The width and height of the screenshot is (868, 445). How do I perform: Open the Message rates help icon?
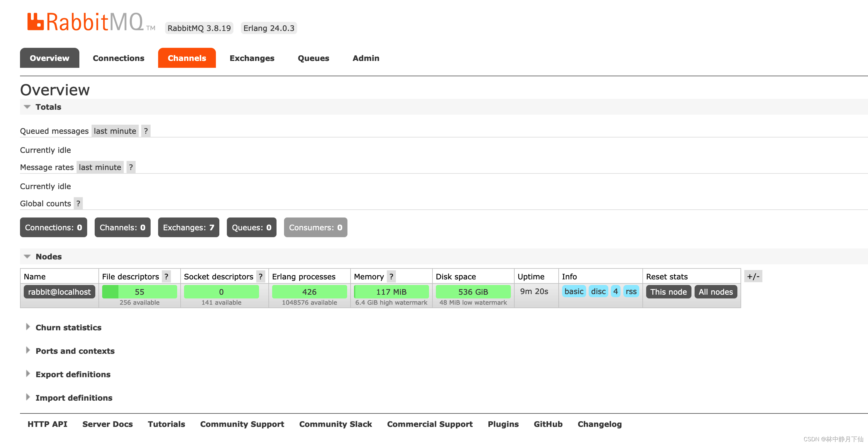(x=131, y=167)
